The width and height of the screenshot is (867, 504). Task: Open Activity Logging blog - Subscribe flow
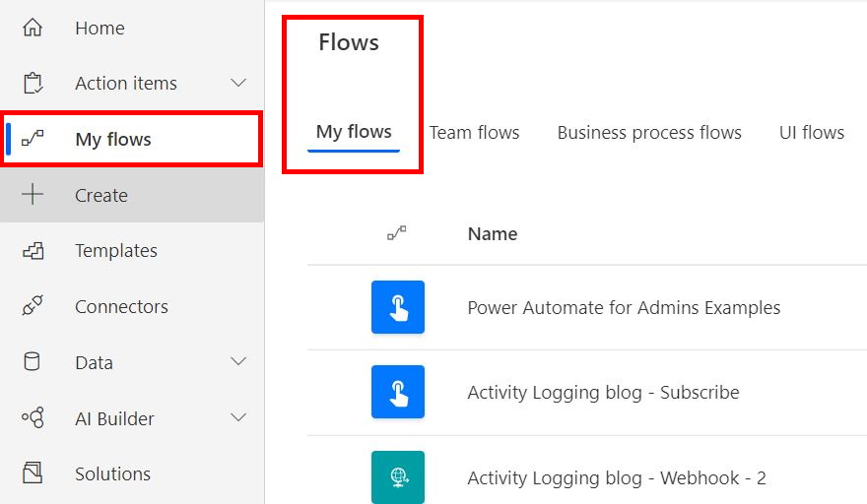[x=603, y=393]
